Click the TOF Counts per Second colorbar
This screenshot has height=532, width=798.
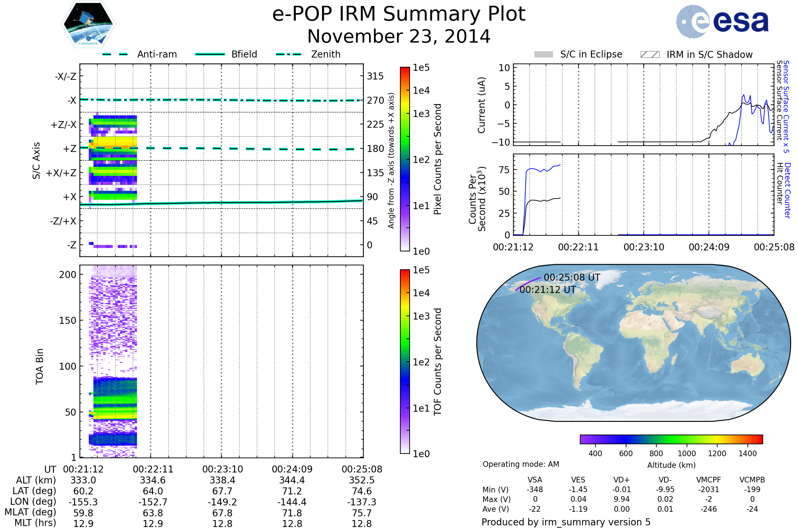[405, 361]
